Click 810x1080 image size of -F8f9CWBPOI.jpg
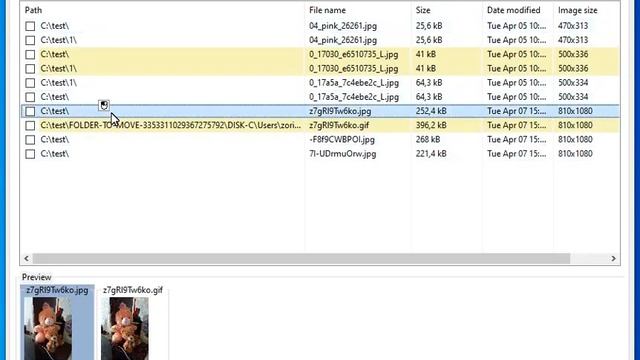The image size is (640, 360). click(575, 140)
